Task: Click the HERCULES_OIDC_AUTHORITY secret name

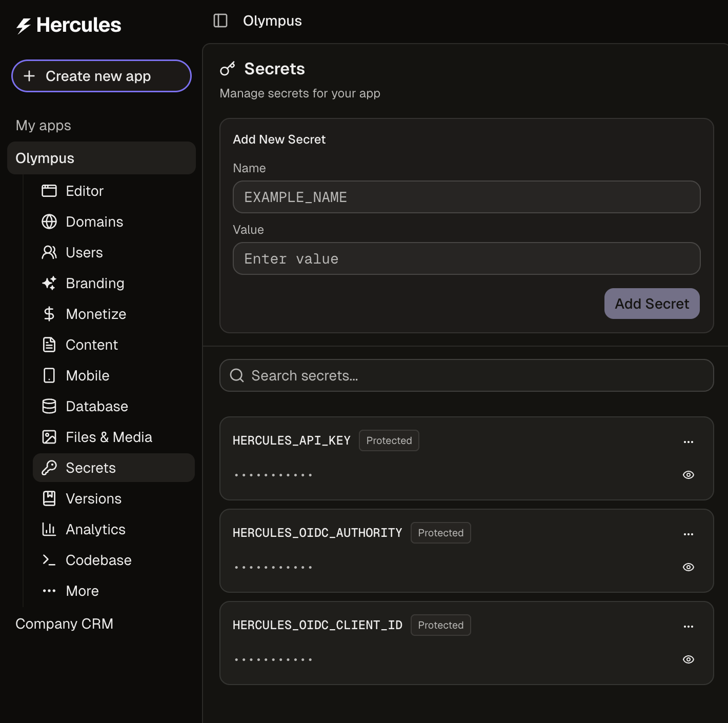Action: pyautogui.click(x=317, y=533)
